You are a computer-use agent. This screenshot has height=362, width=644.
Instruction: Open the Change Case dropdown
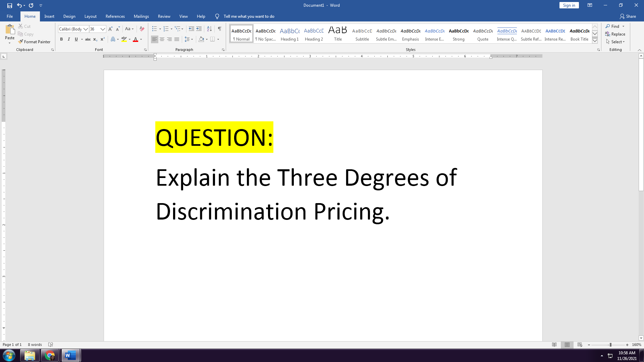tap(129, 29)
